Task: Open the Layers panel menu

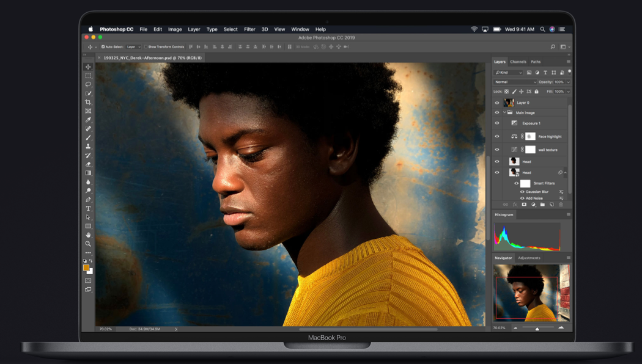Action: 568,62
